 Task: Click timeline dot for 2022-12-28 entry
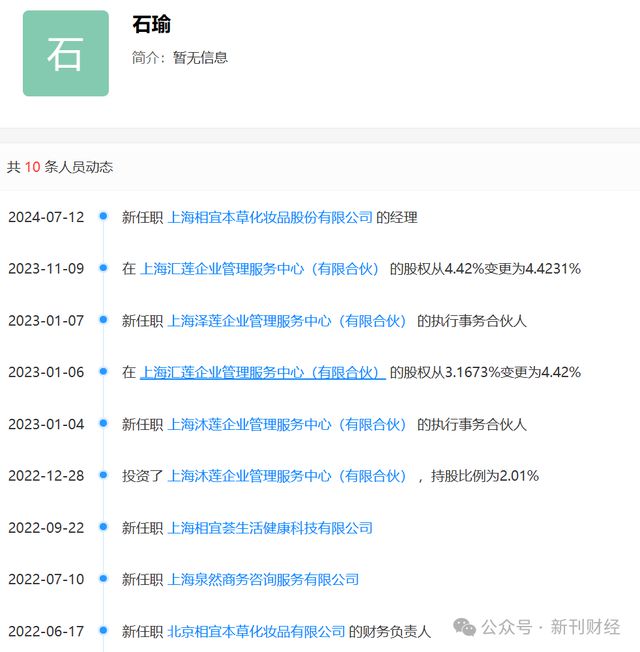(103, 475)
